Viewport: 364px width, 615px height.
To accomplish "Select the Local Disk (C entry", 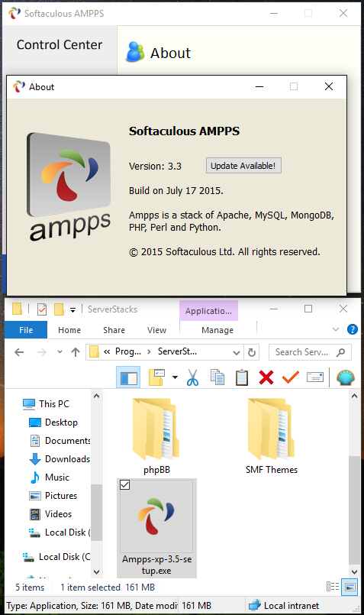I will (x=56, y=557).
